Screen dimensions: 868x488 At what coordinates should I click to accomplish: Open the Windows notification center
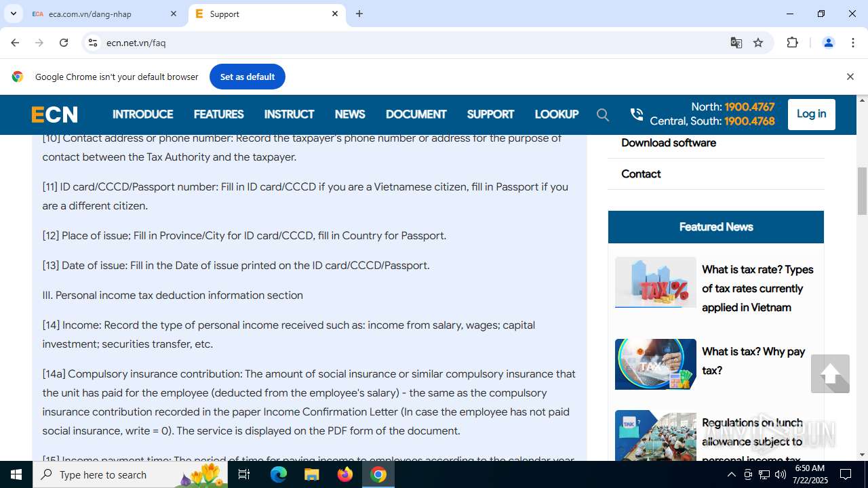(x=846, y=474)
